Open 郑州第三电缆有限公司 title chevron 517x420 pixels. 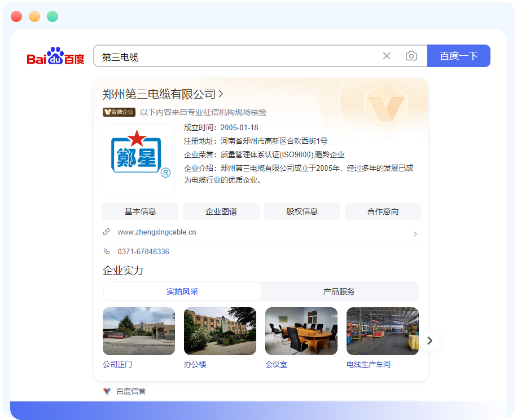coord(221,94)
